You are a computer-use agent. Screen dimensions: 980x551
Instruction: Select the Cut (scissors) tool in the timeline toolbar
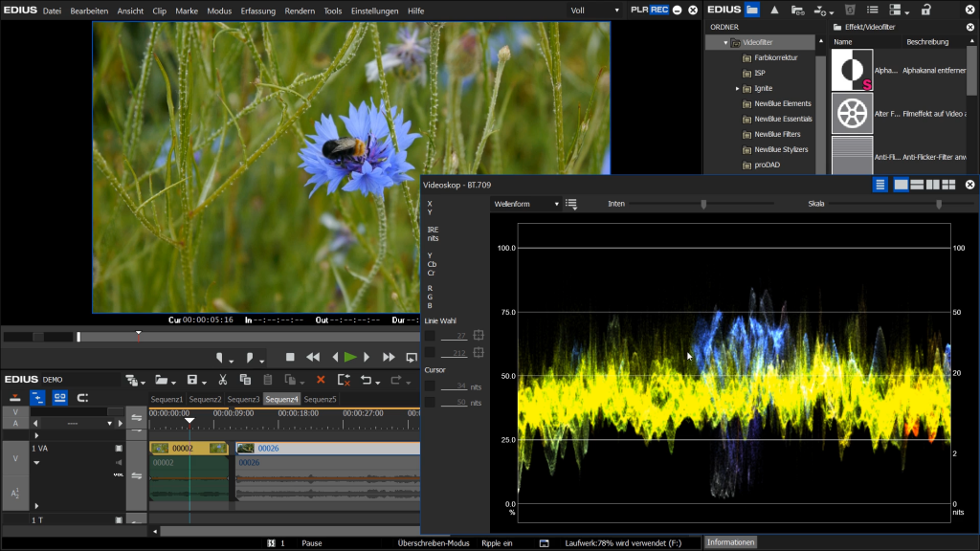(x=222, y=380)
